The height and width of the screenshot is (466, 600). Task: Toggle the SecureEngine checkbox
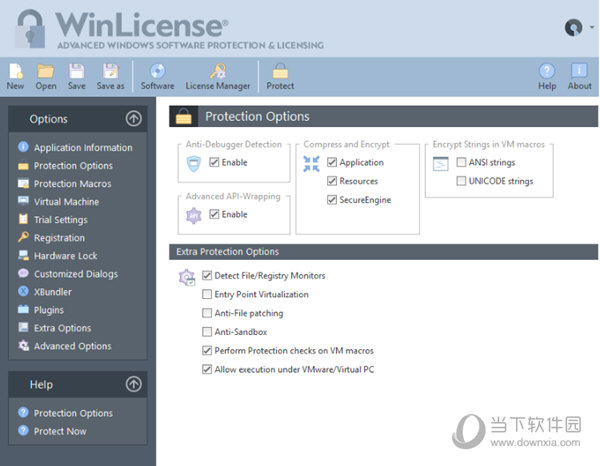click(332, 200)
